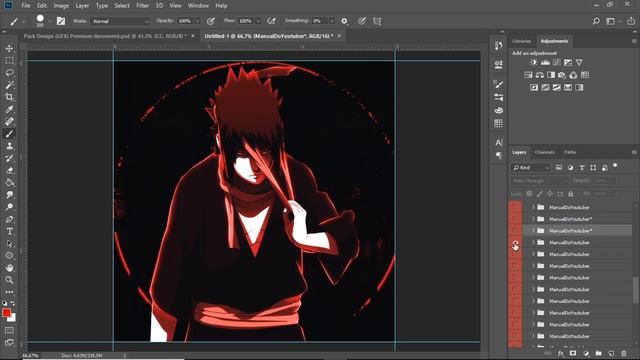The width and height of the screenshot is (640, 360).
Task: Open the Image menu
Action: click(61, 6)
